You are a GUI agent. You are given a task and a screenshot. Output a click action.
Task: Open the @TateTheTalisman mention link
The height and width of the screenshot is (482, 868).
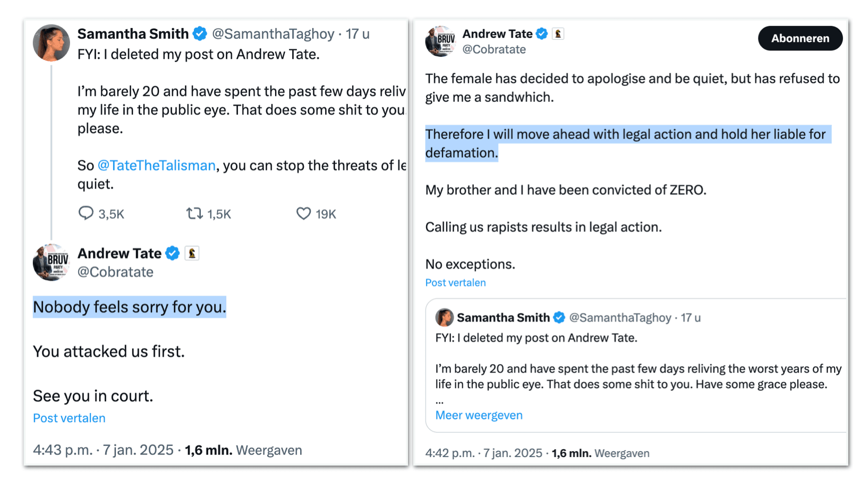157,166
